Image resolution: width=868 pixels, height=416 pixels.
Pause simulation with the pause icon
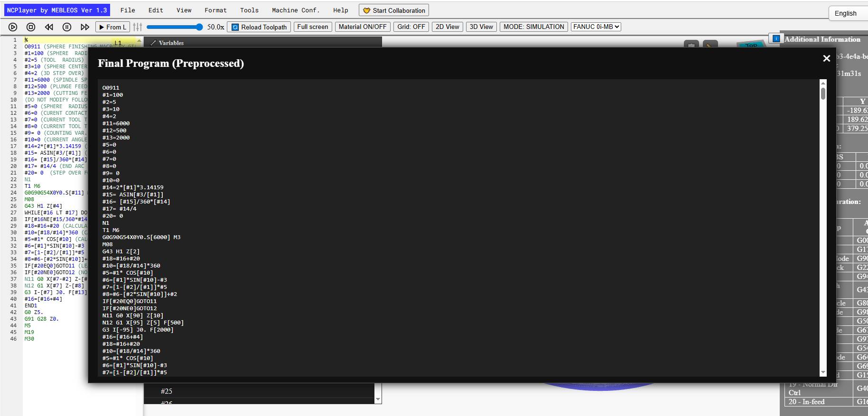67,27
